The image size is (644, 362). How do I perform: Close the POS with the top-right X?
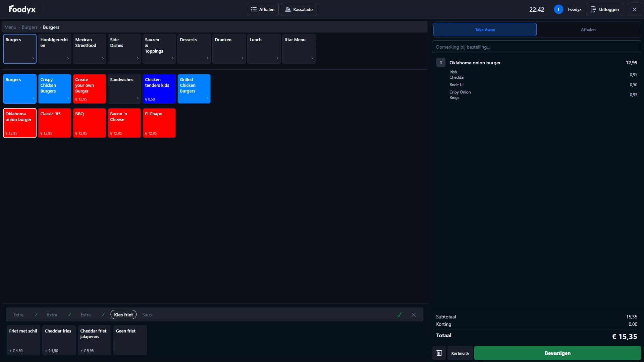tap(634, 9)
